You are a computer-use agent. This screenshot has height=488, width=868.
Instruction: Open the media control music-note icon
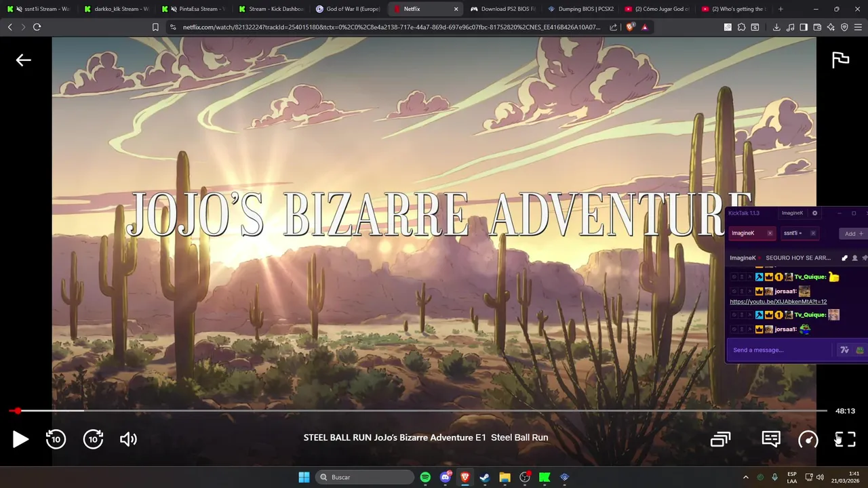(790, 27)
